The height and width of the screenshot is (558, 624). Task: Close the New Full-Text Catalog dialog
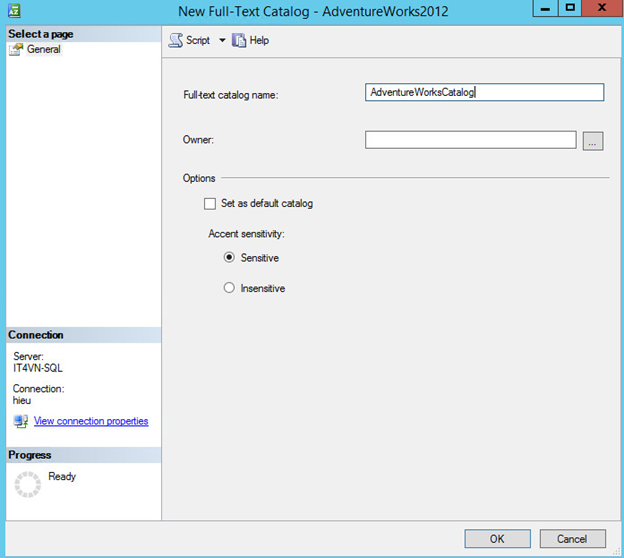pyautogui.click(x=601, y=9)
